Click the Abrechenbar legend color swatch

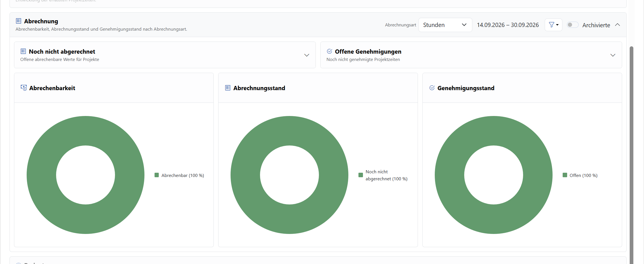[157, 175]
